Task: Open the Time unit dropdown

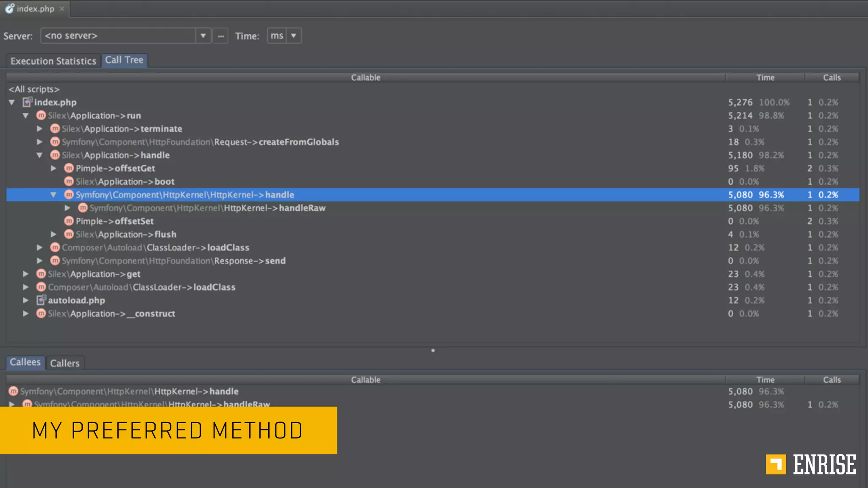Action: click(x=293, y=36)
